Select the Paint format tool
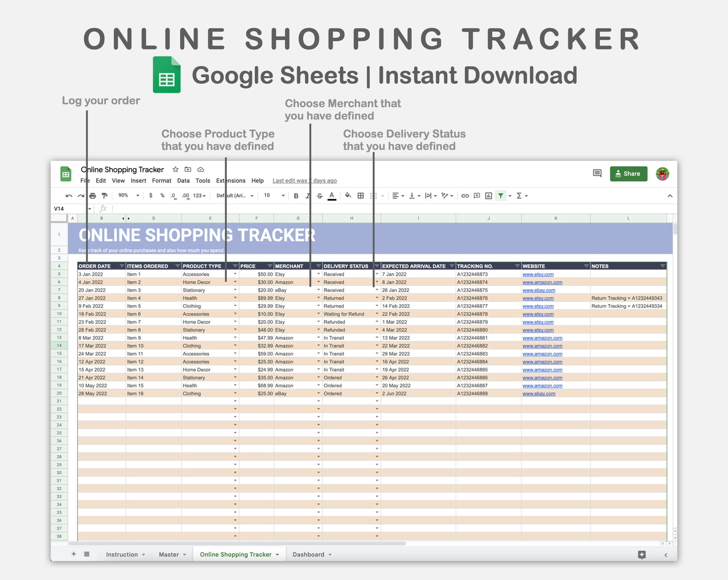728x580 pixels. 104,196
